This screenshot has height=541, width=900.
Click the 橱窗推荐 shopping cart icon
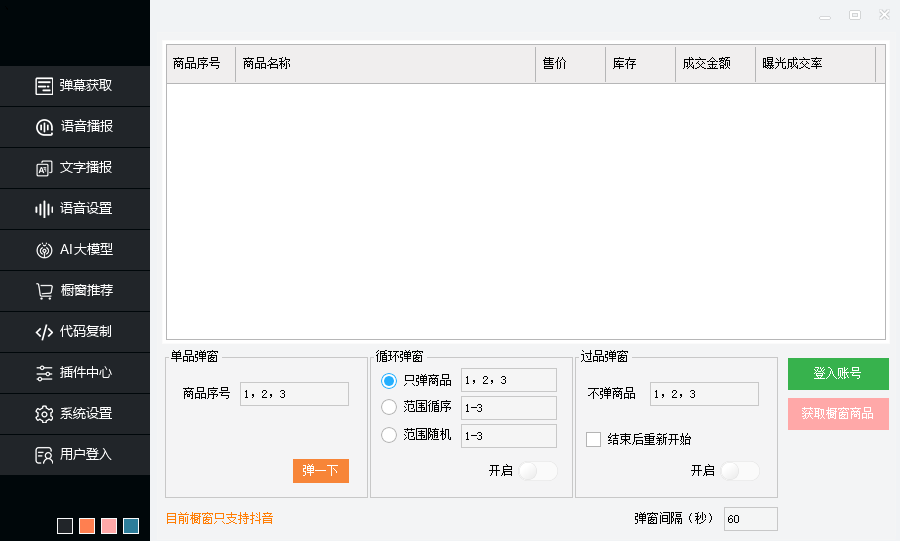point(44,291)
